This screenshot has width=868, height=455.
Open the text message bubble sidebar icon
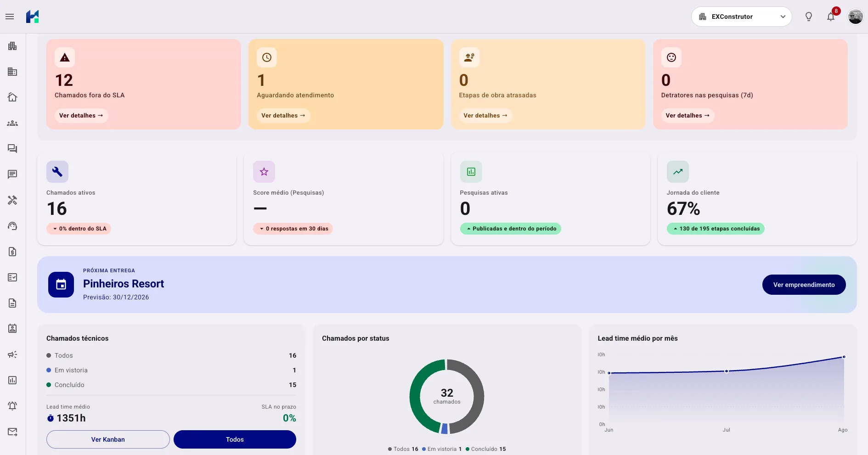point(12,174)
